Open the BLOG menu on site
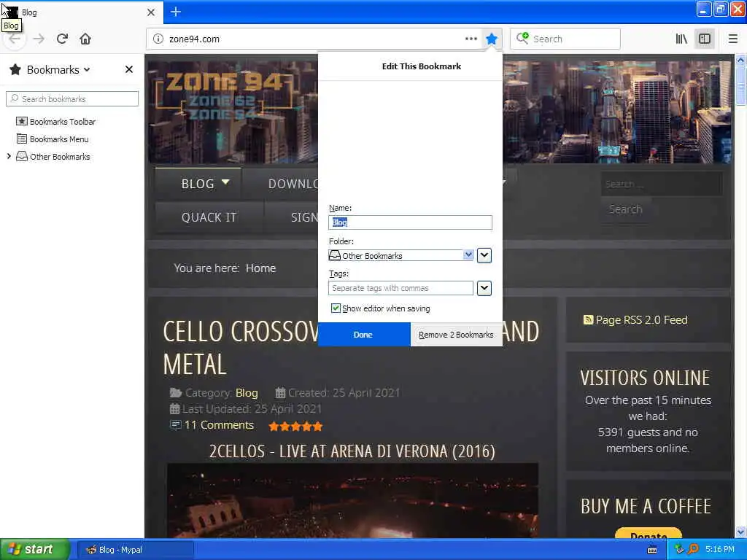This screenshot has width=747, height=560. pyautogui.click(x=198, y=184)
